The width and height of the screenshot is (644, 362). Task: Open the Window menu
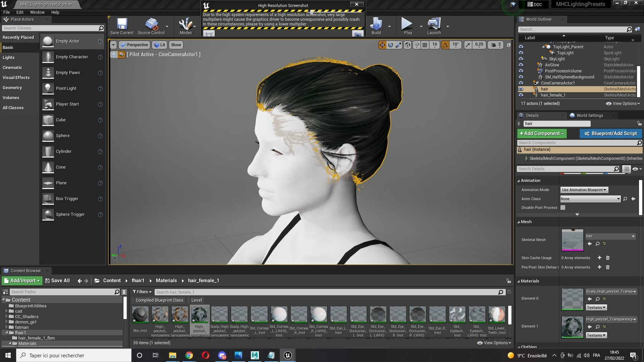click(37, 12)
